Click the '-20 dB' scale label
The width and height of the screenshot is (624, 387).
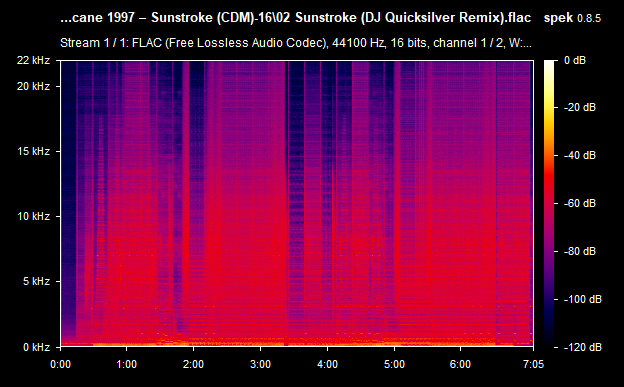pos(580,107)
